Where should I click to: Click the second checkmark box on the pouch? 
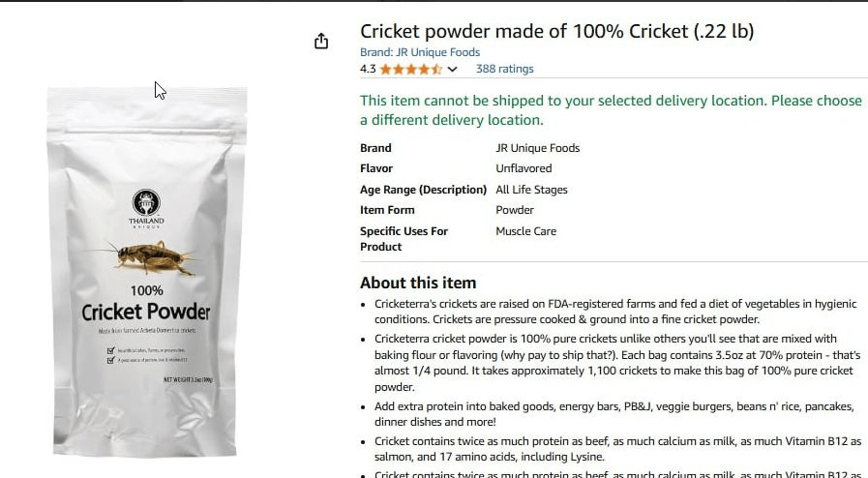(85, 359)
